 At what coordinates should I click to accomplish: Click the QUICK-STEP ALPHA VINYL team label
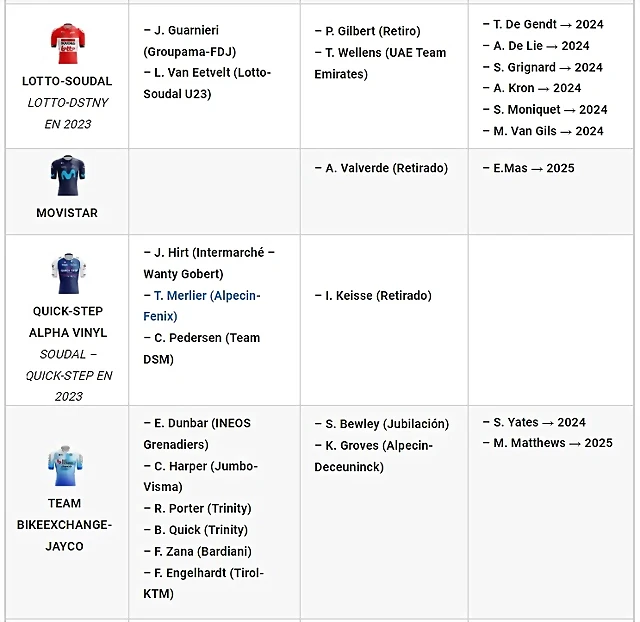[68, 322]
